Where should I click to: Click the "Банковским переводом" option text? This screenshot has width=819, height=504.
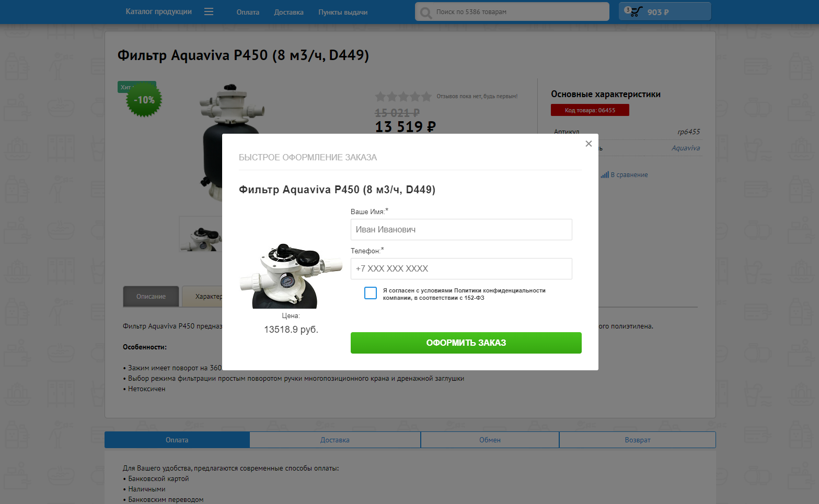coord(166,500)
